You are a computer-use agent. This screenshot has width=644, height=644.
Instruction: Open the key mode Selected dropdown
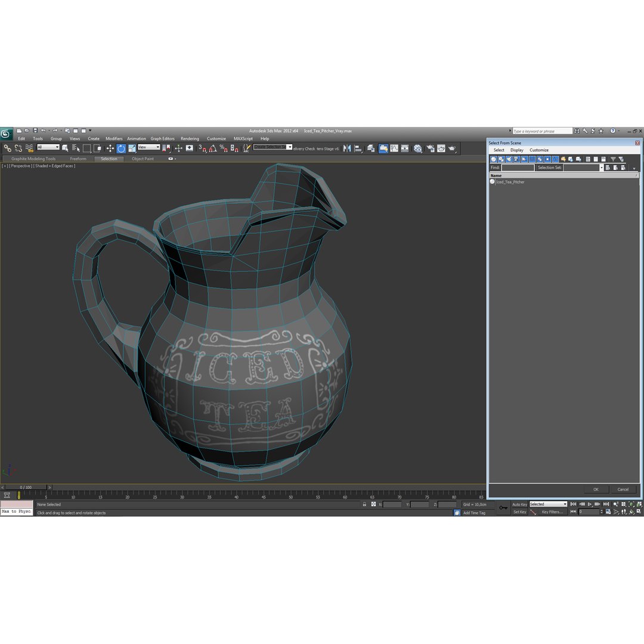coord(548,504)
